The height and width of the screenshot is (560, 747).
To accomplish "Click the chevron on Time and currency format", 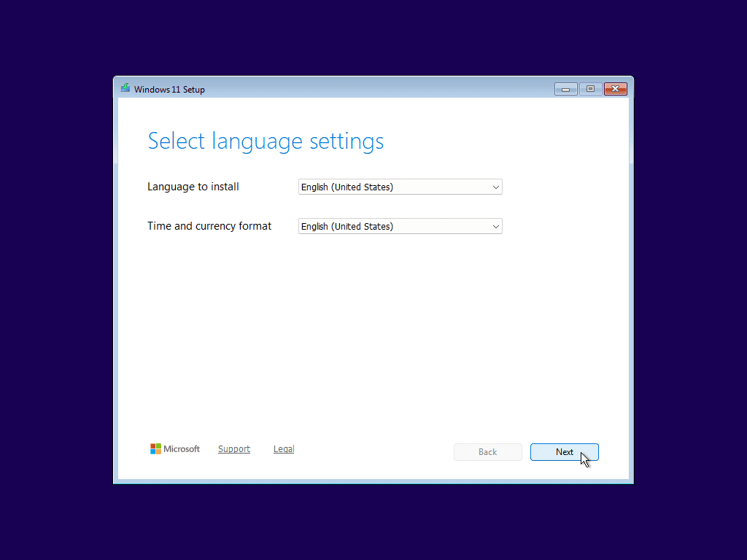I will click(x=496, y=227).
